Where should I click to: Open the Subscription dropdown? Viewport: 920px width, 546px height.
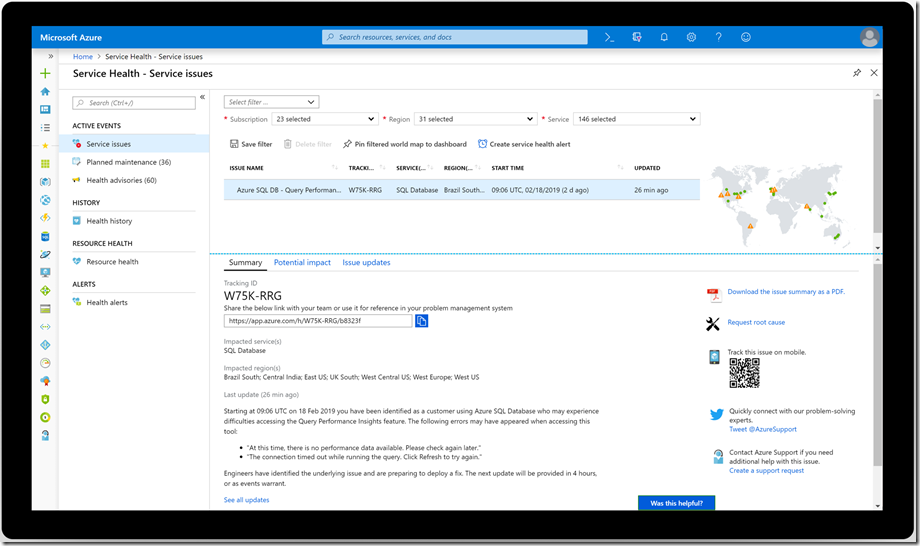325,119
